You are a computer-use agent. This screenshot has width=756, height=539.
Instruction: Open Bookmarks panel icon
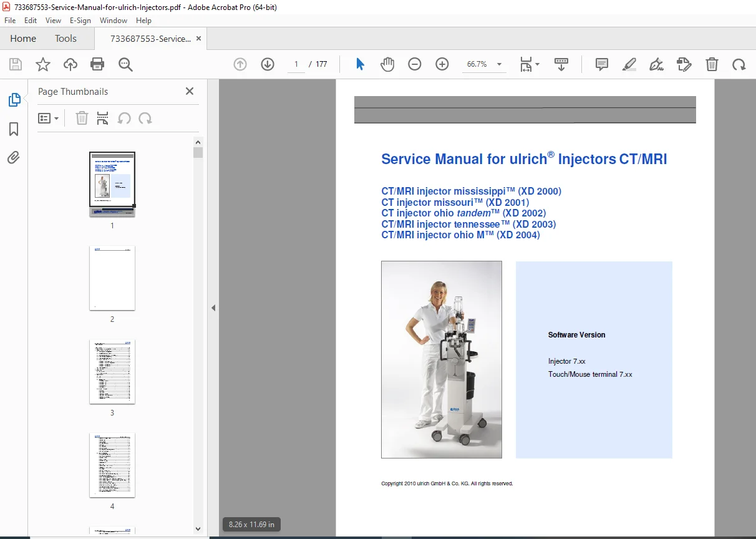pyautogui.click(x=14, y=129)
